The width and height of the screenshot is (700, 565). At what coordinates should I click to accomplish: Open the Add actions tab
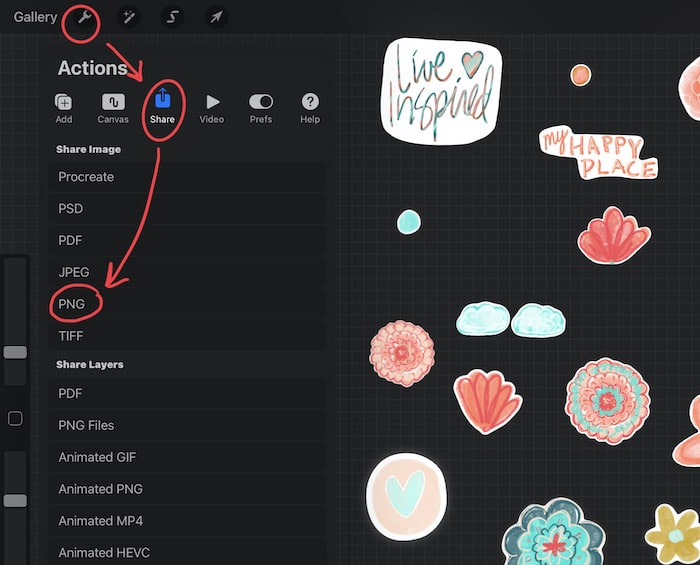click(x=64, y=108)
